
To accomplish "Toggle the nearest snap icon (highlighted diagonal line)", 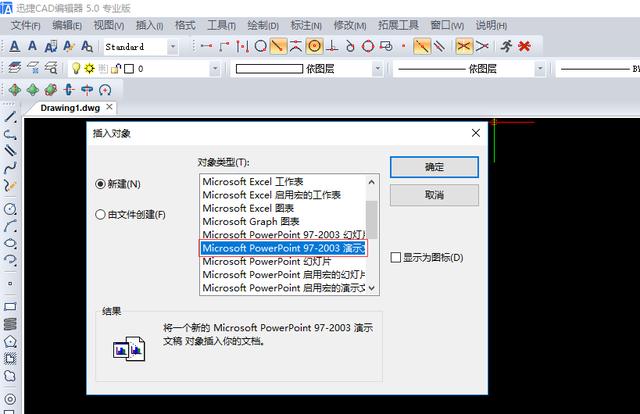I will [x=278, y=46].
